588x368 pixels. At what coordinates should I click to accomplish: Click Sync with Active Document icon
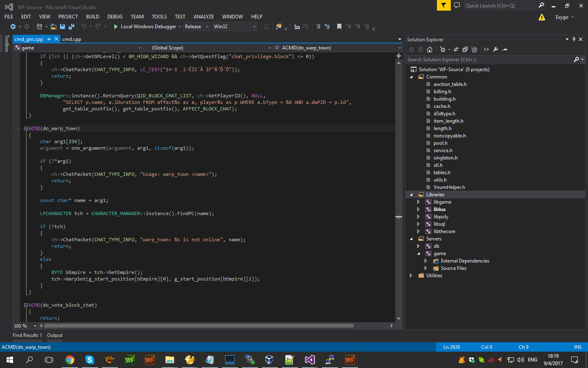pyautogui.click(x=456, y=49)
